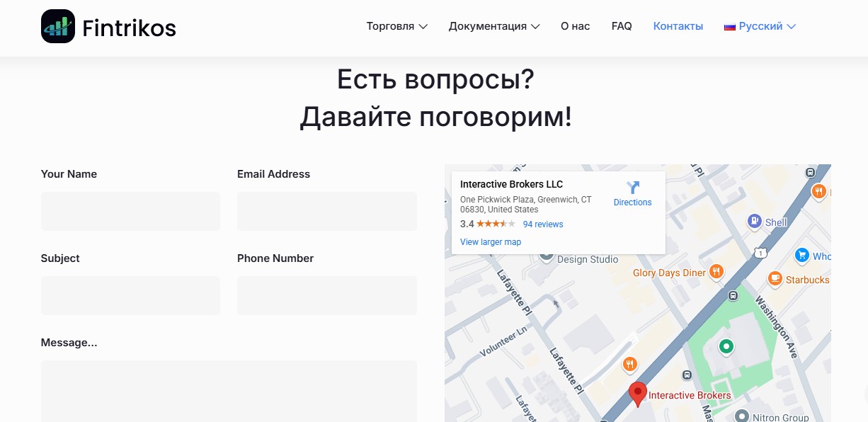Viewport: 868px width, 422px height.
Task: Open the Торговля dropdown menu
Action: pos(397,26)
